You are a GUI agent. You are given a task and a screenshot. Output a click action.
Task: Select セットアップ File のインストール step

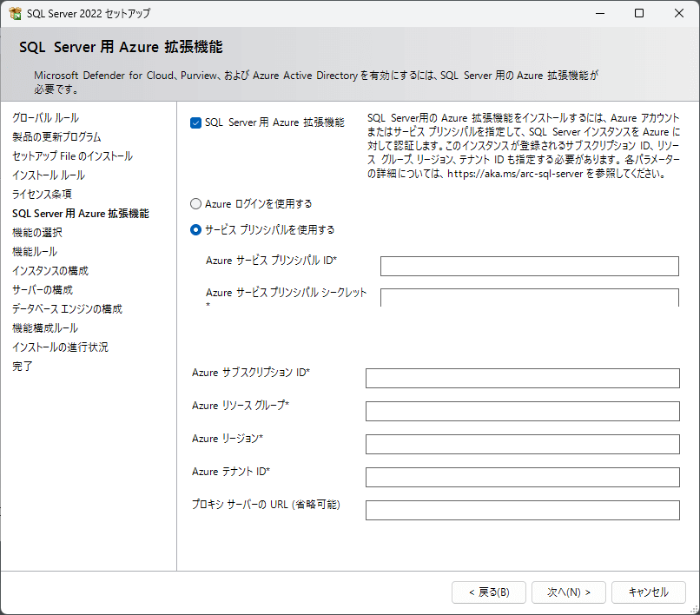click(72, 156)
